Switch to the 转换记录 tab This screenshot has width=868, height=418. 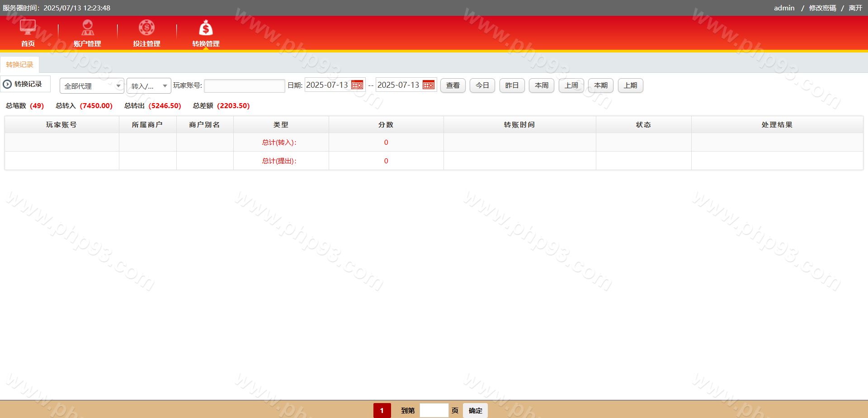coord(20,65)
